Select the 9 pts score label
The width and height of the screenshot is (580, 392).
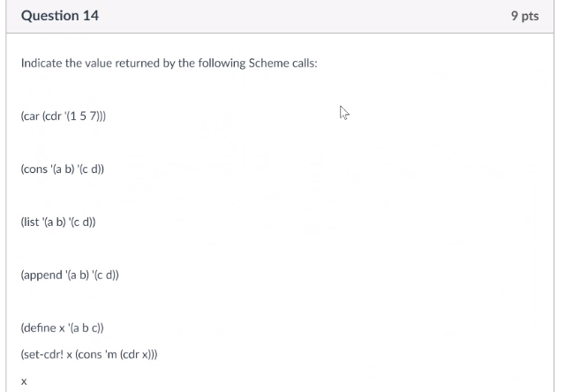(x=524, y=16)
